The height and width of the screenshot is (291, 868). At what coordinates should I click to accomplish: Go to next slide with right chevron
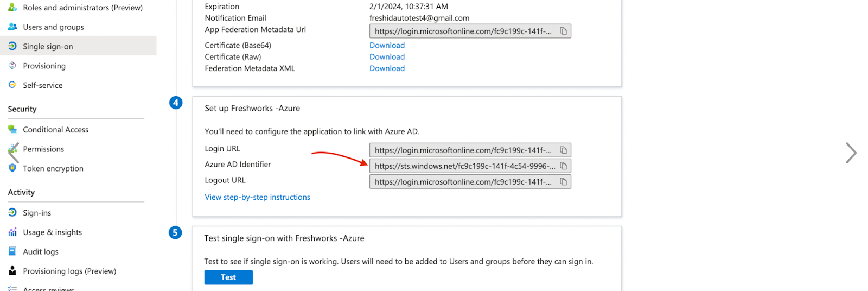[x=851, y=153]
